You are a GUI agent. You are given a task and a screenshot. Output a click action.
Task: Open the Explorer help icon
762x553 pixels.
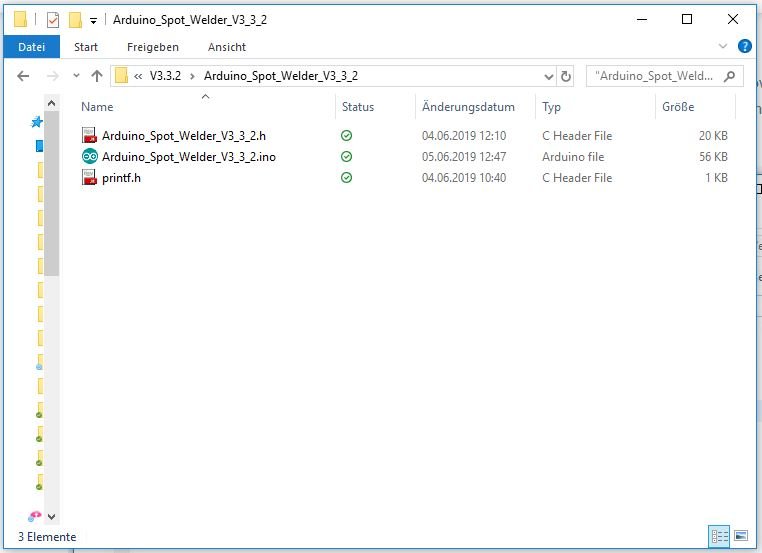click(745, 47)
